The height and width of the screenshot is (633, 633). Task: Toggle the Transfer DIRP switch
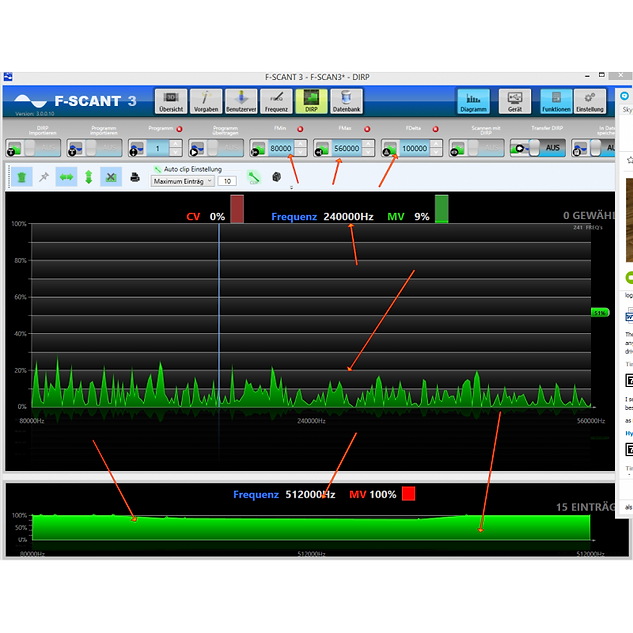(547, 148)
